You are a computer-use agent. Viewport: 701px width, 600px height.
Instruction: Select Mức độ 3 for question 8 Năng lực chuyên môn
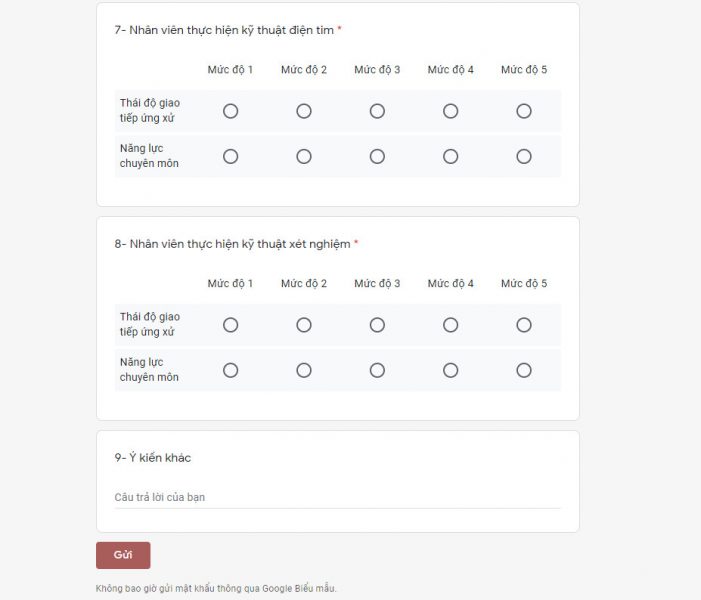tap(377, 370)
